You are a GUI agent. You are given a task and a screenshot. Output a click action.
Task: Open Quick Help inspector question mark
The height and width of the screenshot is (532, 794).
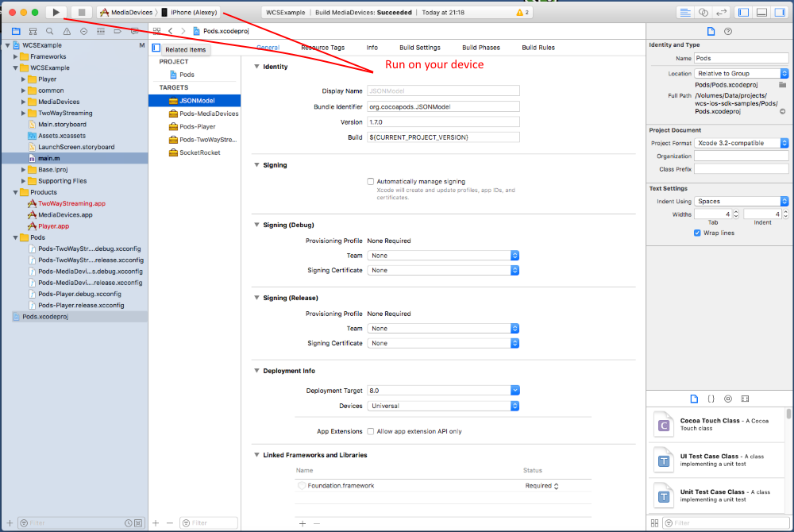click(728, 31)
